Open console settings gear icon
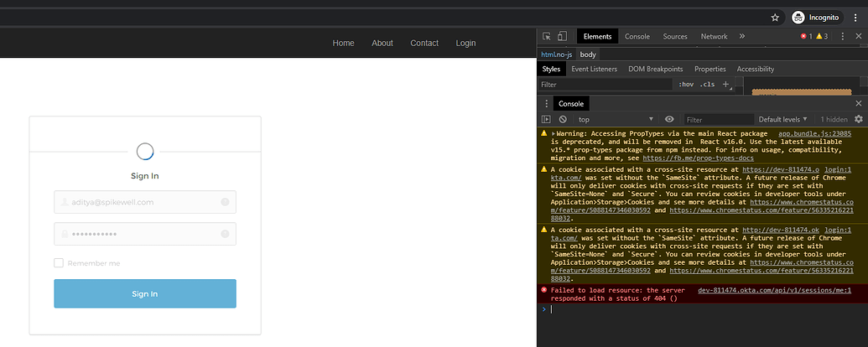Viewport: 868px width, 347px height. coord(859,119)
